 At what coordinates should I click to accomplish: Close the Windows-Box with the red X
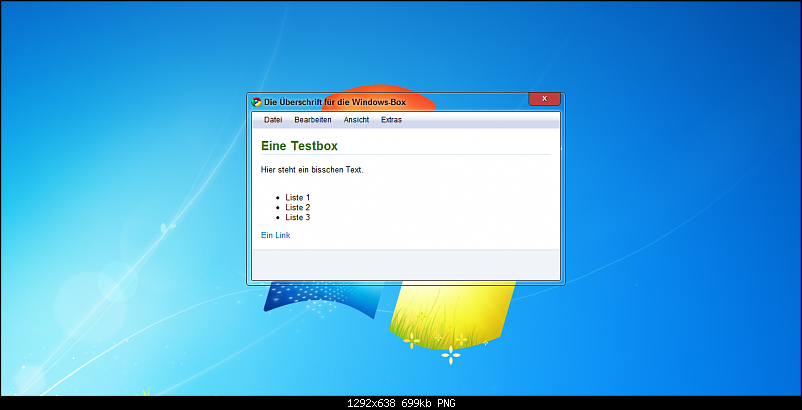tap(544, 99)
